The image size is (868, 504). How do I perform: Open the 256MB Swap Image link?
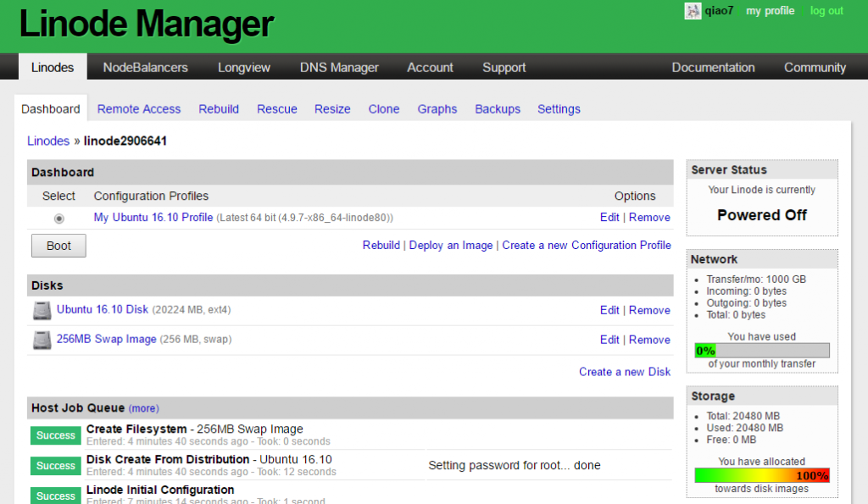[106, 339]
